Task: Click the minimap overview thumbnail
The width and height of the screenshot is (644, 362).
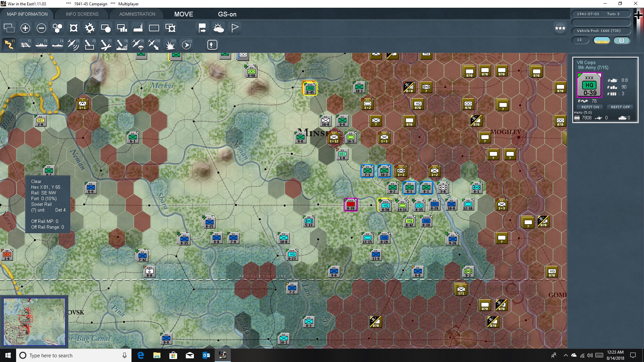Action: click(34, 322)
